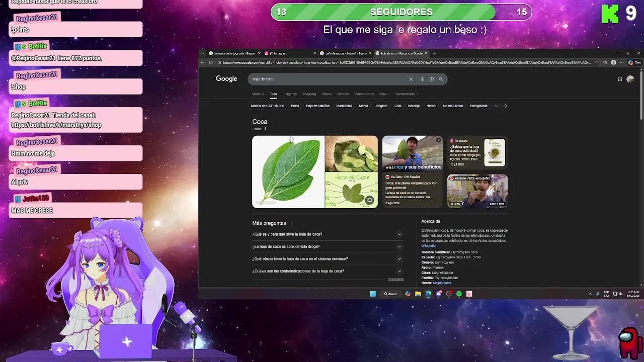Expand '¿Qué es y para qué sirve la hoja de coca?'
Image resolution: width=644 pixels, height=362 pixels.
[399, 234]
